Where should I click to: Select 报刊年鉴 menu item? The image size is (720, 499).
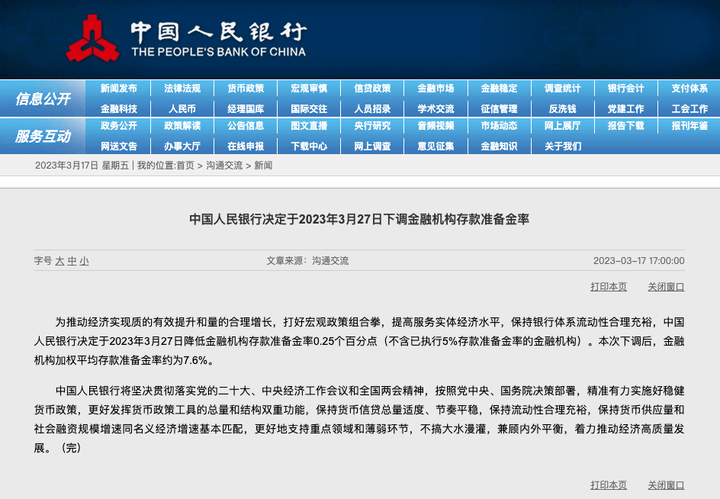pyautogui.click(x=690, y=126)
